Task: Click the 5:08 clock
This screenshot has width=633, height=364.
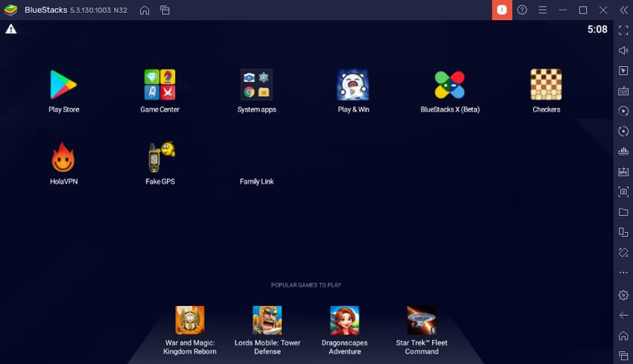Action: click(597, 30)
